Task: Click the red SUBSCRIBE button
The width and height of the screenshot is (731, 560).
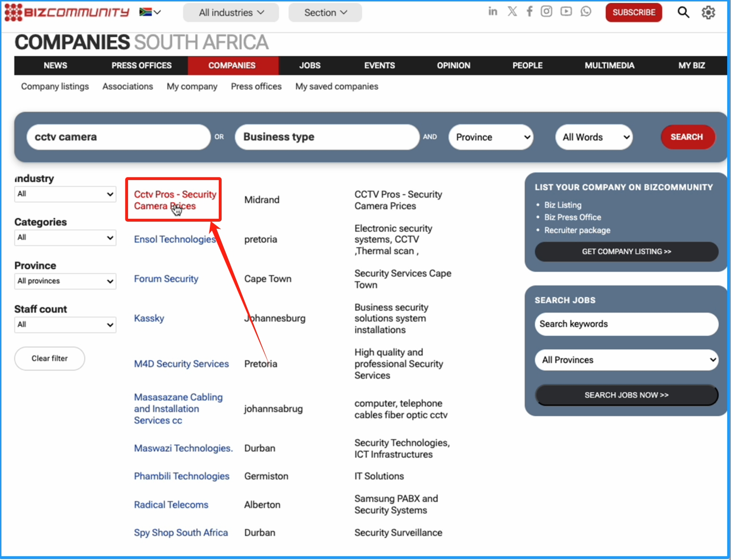Action: pos(634,12)
